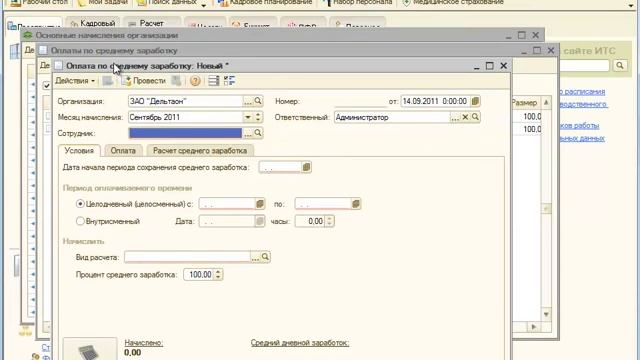Click ellipsis button in Ответственный field
This screenshot has width=640, height=360.
(x=455, y=118)
